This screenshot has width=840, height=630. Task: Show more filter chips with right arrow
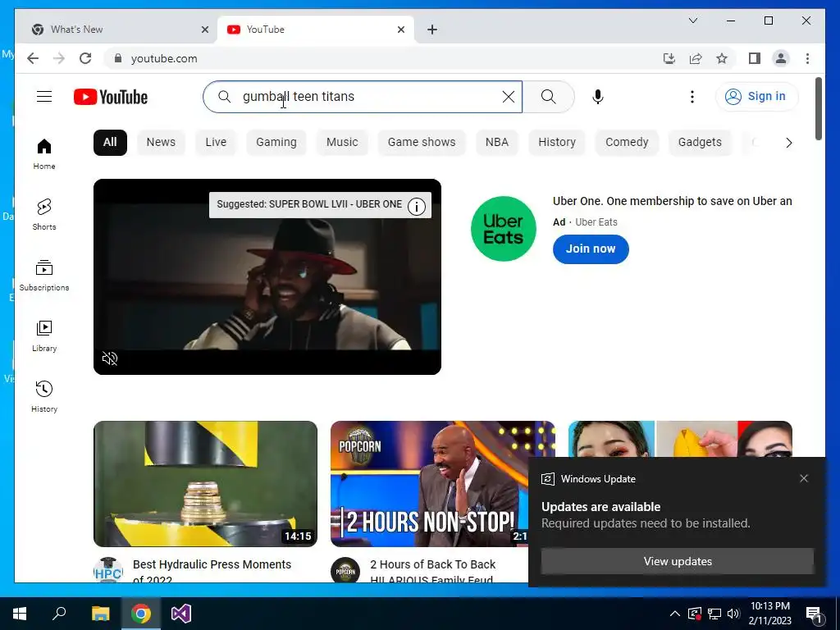coord(788,143)
